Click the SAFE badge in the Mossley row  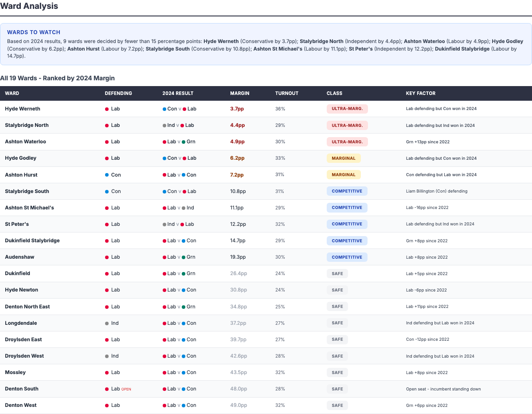coord(337,372)
